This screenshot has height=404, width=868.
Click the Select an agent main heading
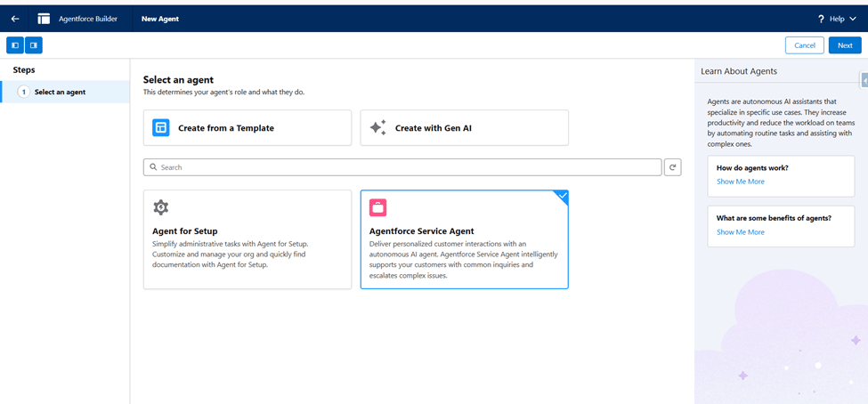tap(178, 80)
